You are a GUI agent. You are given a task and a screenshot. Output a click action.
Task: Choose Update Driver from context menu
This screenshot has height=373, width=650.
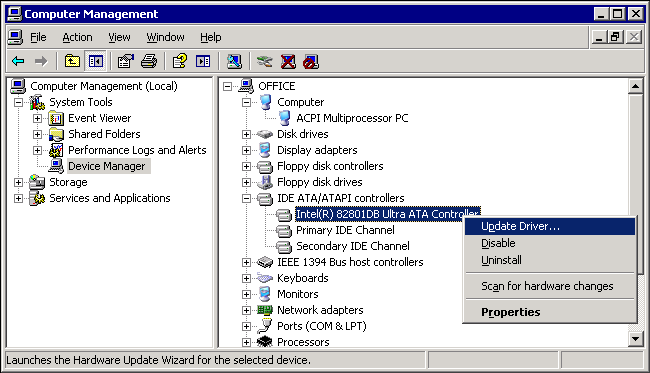550,226
